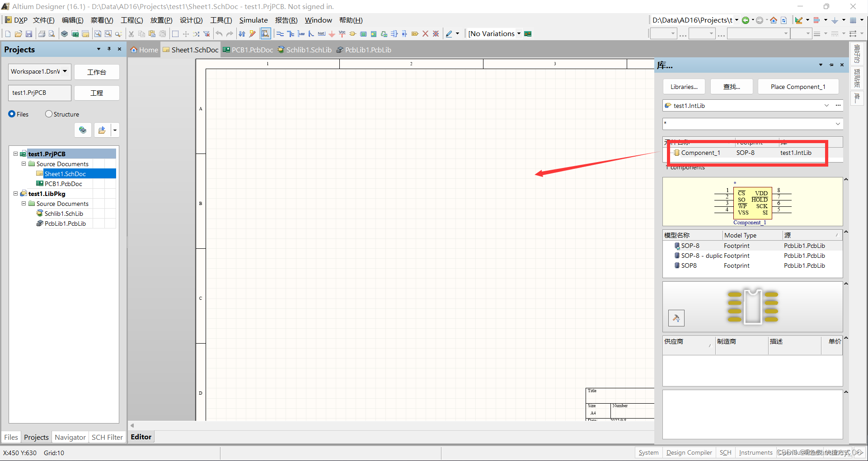Open the test1.IntLib library dropdown
868x461 pixels.
pyautogui.click(x=826, y=106)
